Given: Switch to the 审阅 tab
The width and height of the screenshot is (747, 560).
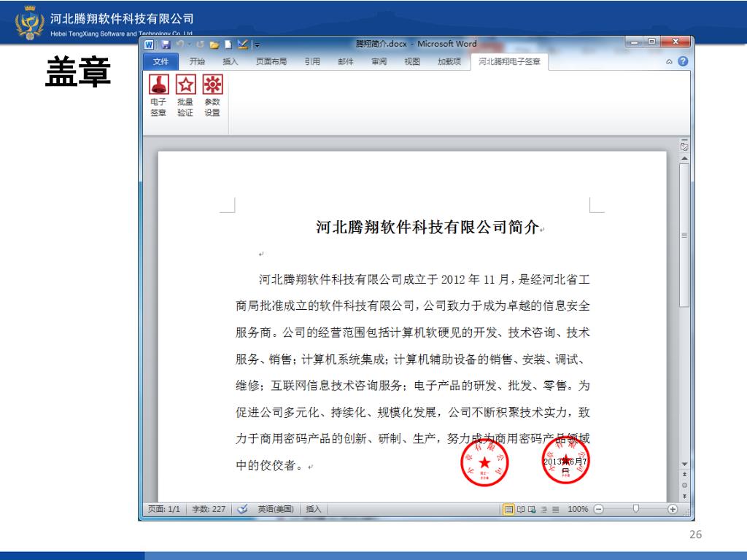Looking at the screenshot, I should [379, 61].
